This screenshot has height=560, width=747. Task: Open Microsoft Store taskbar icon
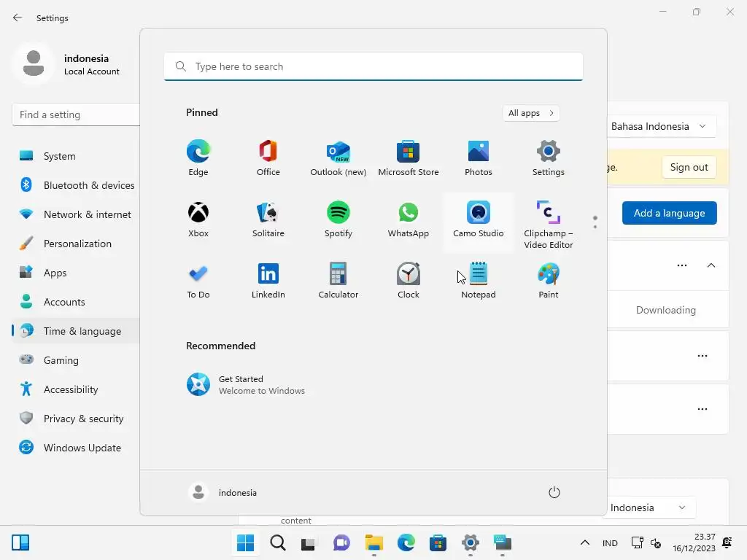click(438, 542)
